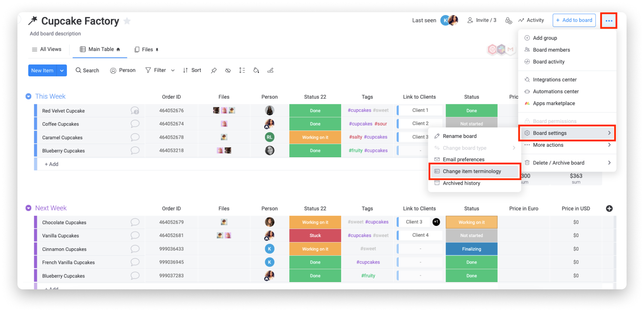Screen dimensions: 644x312
Task: Click the integrations icon beside Invite
Action: tap(509, 21)
